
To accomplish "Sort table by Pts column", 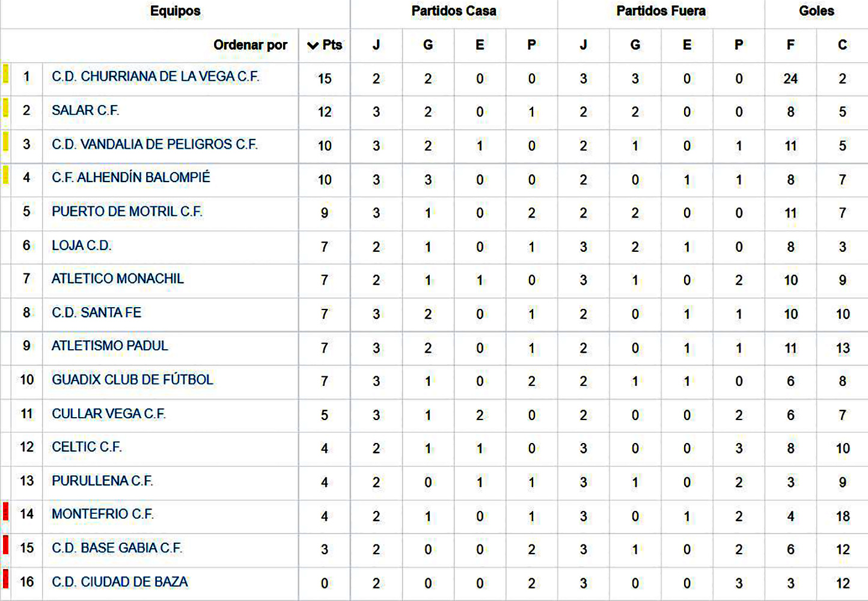I will [x=332, y=45].
